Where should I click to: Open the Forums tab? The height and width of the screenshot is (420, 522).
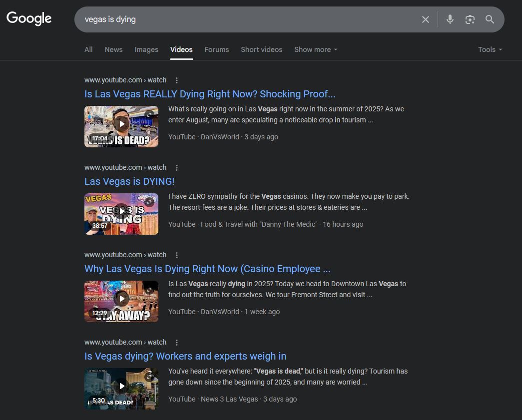click(x=217, y=49)
